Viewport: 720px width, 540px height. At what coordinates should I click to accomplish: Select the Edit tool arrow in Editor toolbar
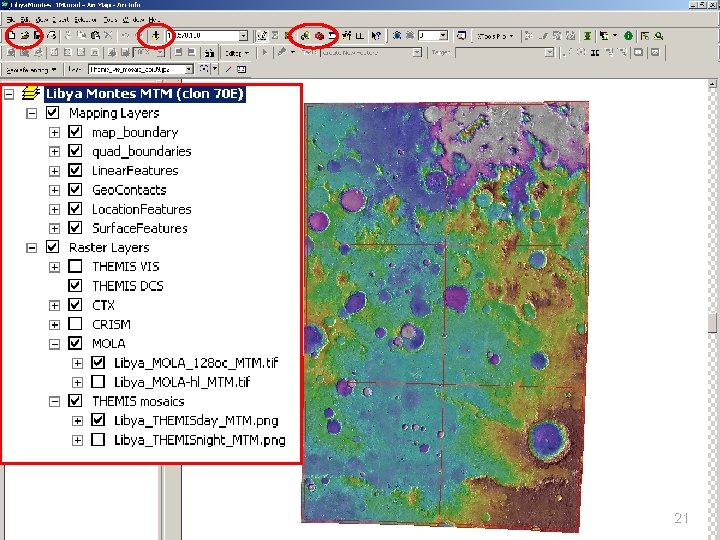(x=265, y=52)
